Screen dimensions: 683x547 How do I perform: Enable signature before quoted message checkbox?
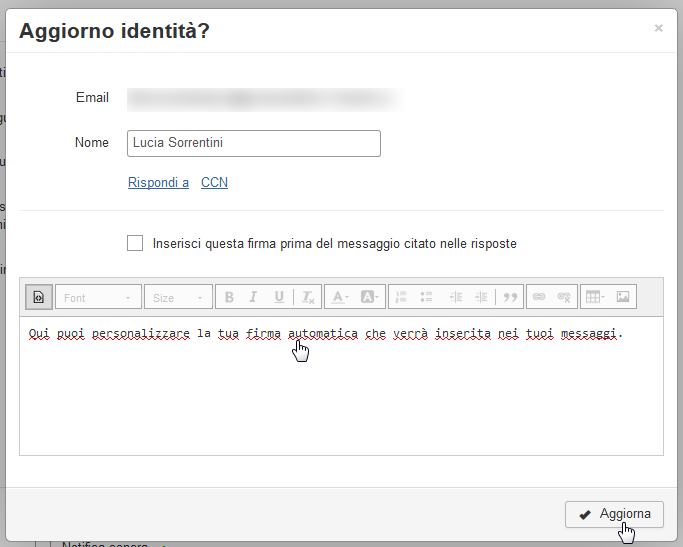135,243
